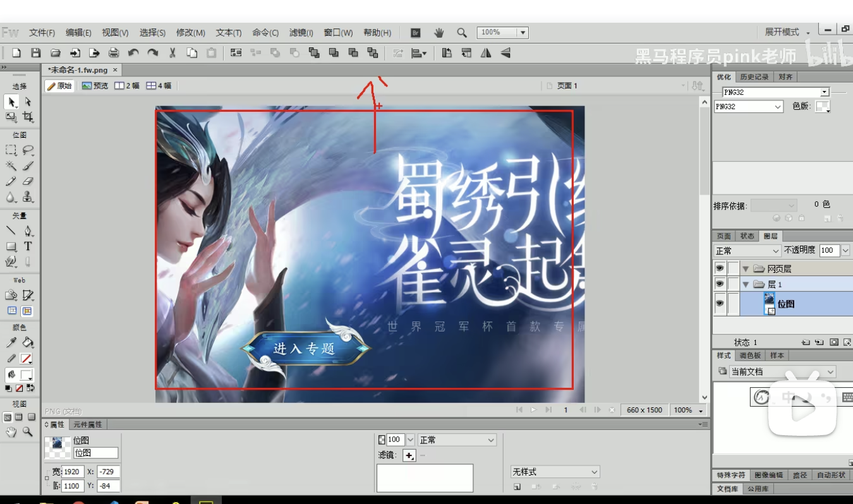
Task: Click the Cut scissors icon
Action: click(x=172, y=53)
